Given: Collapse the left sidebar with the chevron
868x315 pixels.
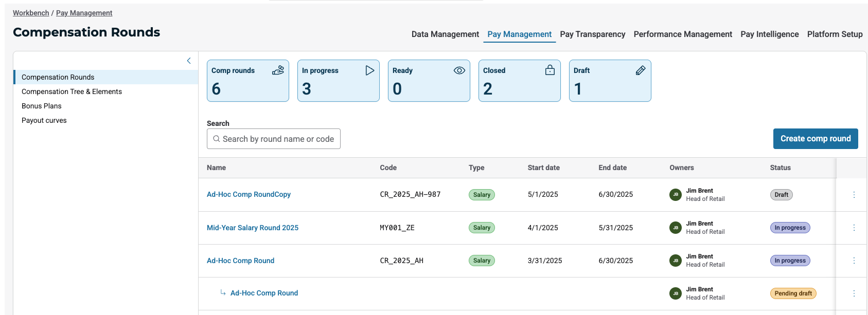Looking at the screenshot, I should point(189,61).
